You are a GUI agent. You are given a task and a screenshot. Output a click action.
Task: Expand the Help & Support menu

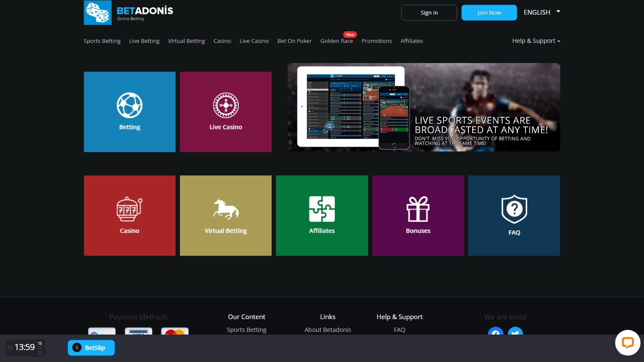536,41
